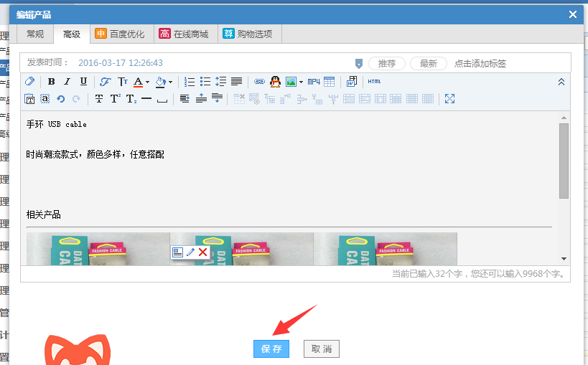
Task: Apply italic formatting to text
Action: [67, 82]
